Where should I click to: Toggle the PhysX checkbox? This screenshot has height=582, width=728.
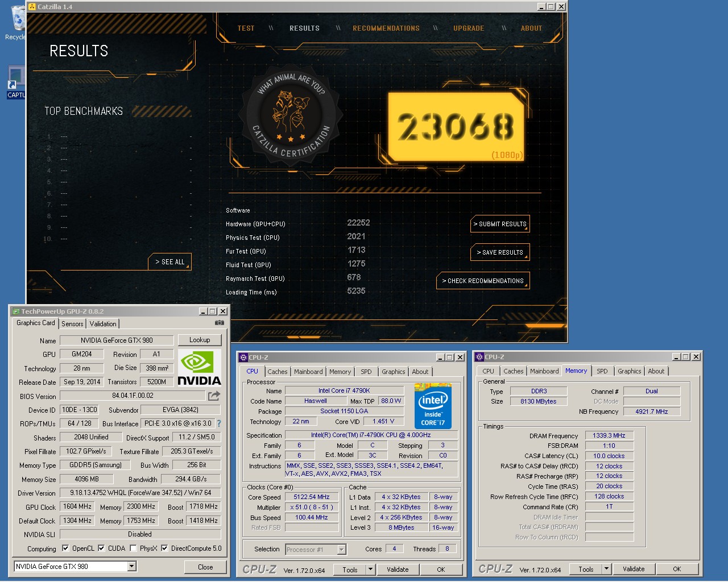(x=133, y=548)
